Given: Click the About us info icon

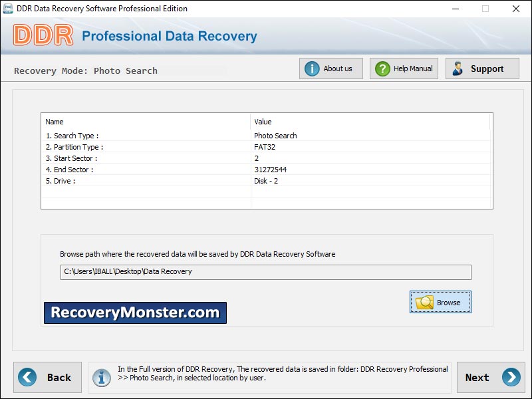Looking at the screenshot, I should (312, 68).
